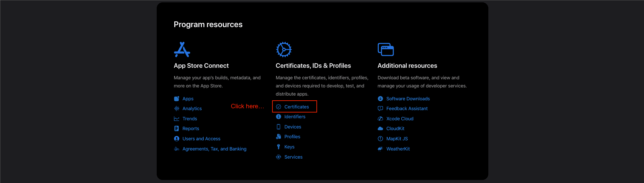Image resolution: width=644 pixels, height=183 pixels.
Task: Click the Additional resources window icon
Action: tap(385, 49)
